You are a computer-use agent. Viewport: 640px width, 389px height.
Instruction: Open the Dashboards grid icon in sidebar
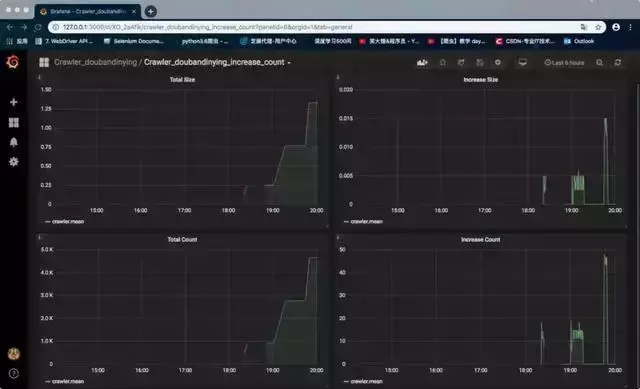point(13,122)
